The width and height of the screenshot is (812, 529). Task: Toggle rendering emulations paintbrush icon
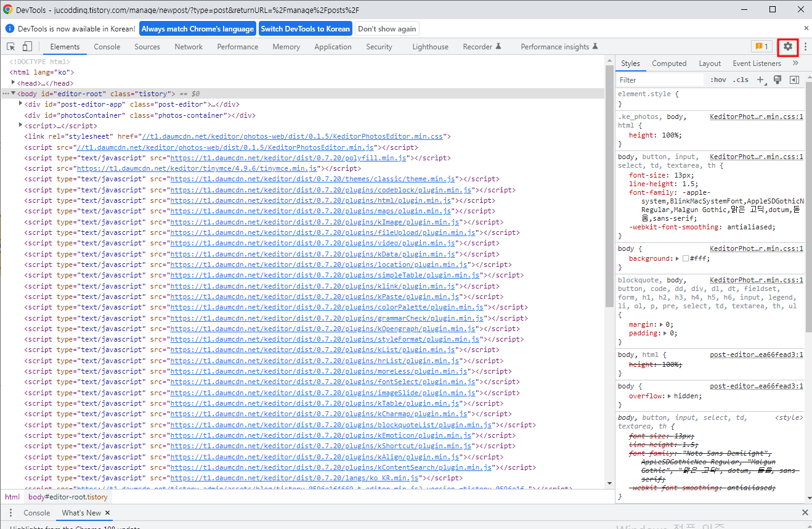pos(777,80)
